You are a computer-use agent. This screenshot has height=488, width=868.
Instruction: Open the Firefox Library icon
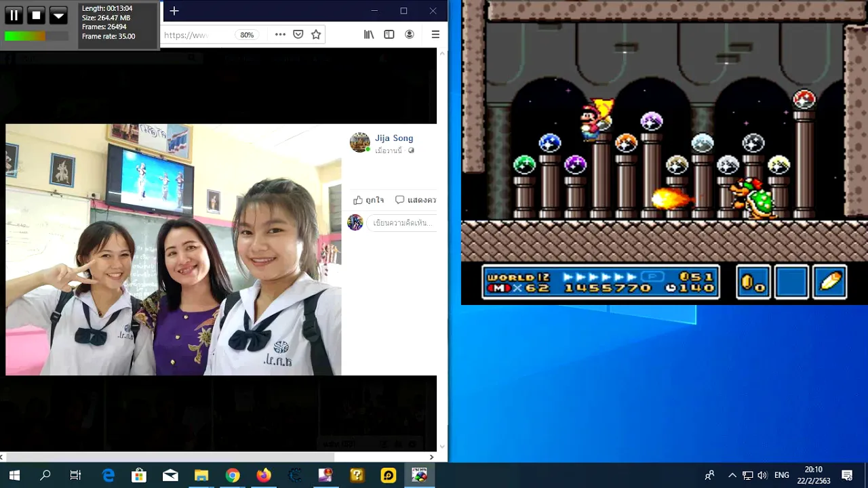[369, 35]
